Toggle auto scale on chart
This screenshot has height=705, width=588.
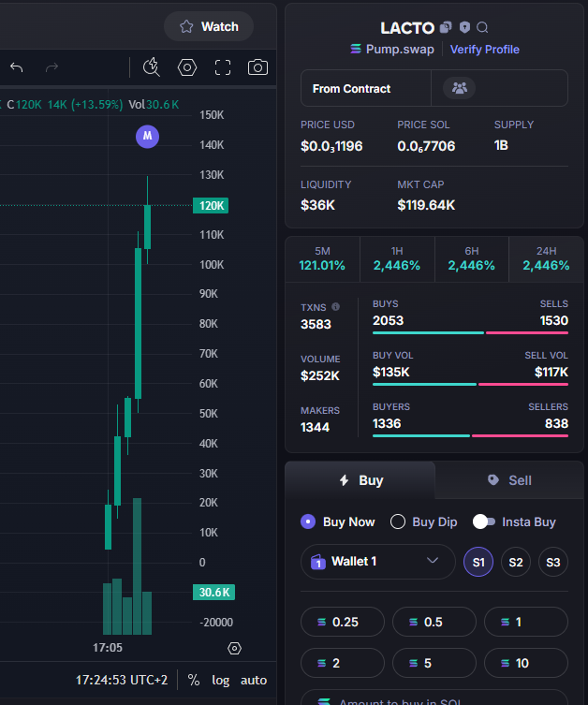254,680
